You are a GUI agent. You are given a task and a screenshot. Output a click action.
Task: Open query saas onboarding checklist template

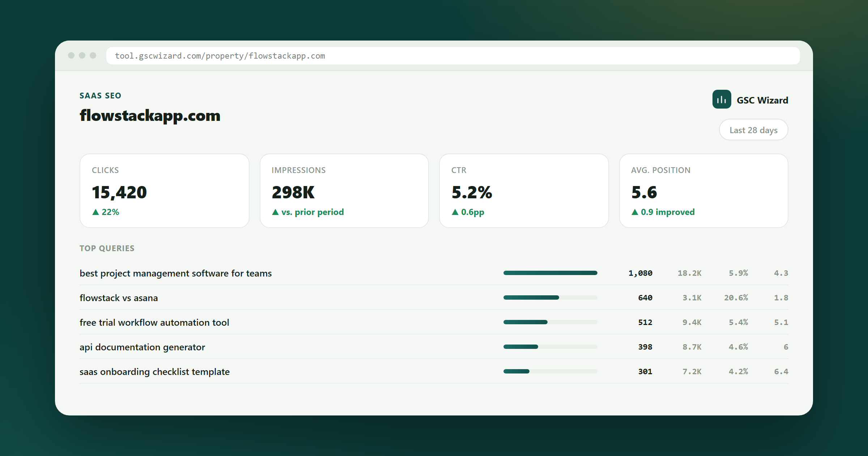154,372
